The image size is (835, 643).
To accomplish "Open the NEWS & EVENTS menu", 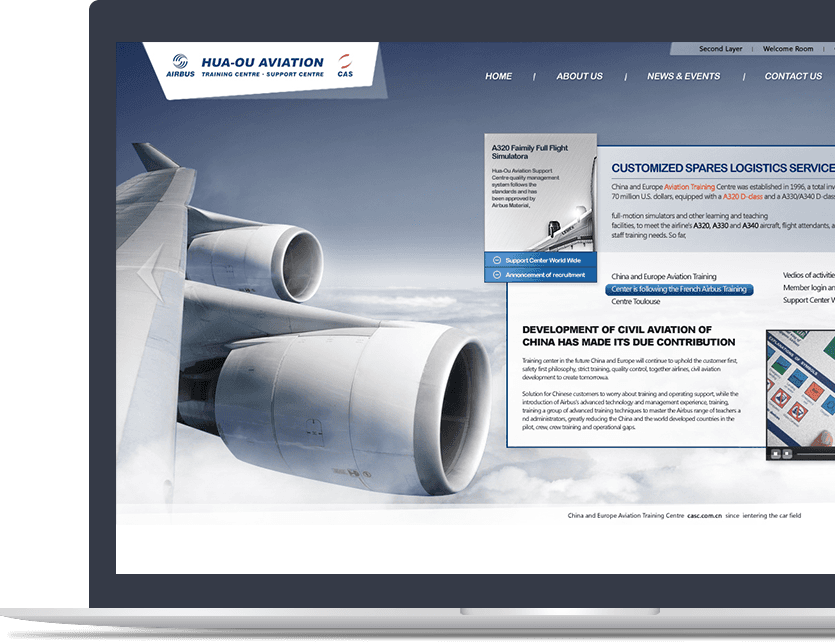I will [683, 76].
